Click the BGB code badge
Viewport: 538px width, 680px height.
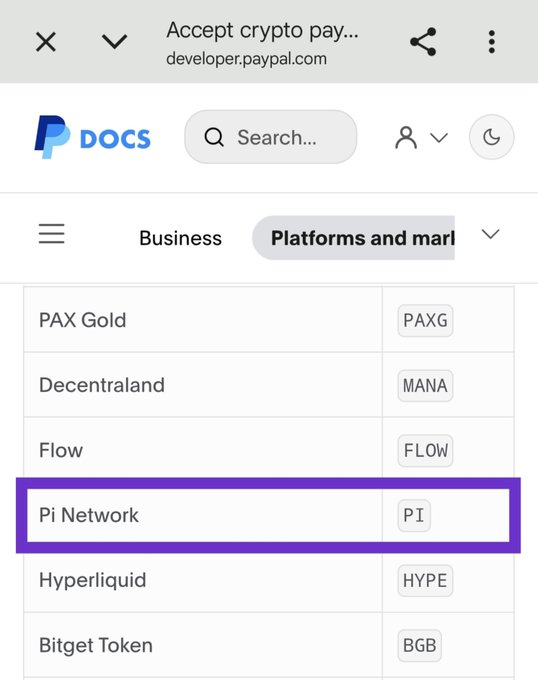tap(420, 646)
